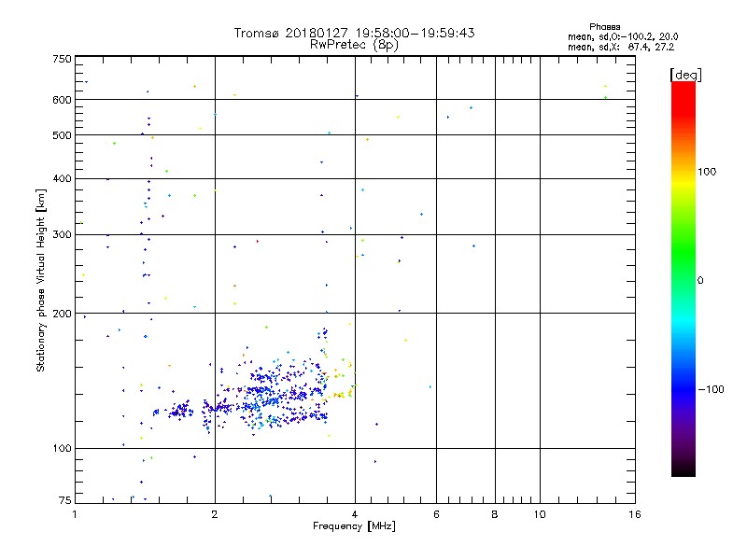Image resolution: width=747 pixels, height=560 pixels.
Task: Click the "0" label beside the colorbar
Action: pyautogui.click(x=700, y=281)
